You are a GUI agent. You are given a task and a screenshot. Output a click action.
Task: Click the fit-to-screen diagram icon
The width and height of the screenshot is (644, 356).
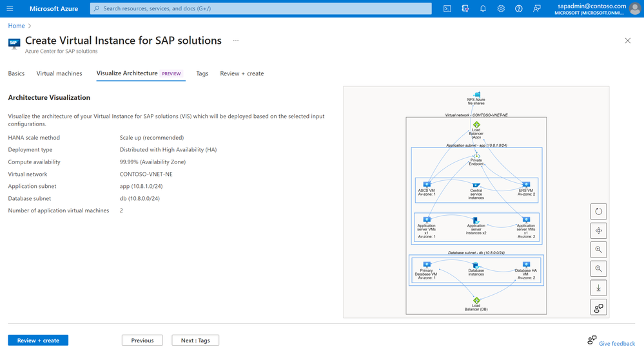[598, 230]
